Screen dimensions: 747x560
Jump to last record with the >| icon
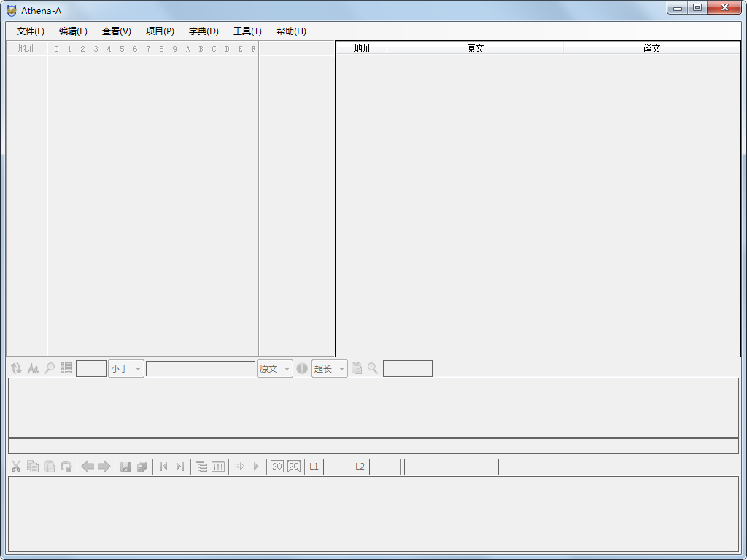pyautogui.click(x=179, y=466)
